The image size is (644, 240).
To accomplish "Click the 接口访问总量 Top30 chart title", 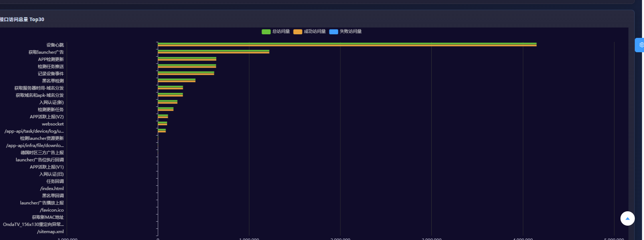I will (x=22, y=20).
